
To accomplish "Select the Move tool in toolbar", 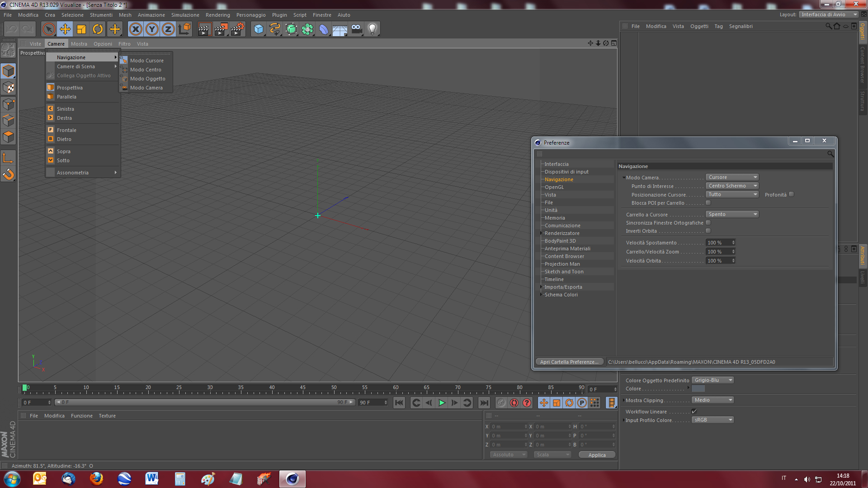I will click(65, 29).
